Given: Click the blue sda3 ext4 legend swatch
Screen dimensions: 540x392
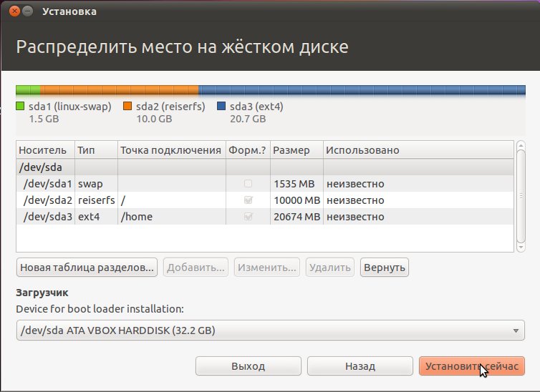Looking at the screenshot, I should pos(221,106).
